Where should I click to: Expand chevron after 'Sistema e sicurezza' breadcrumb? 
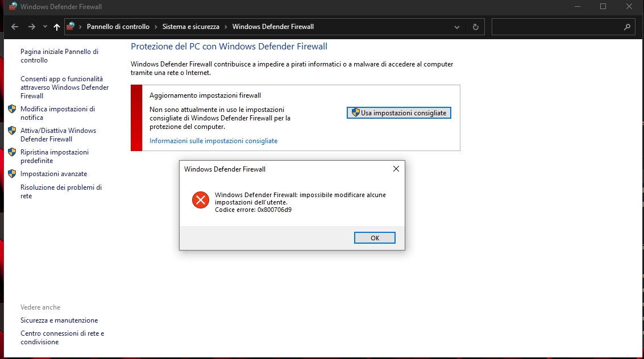tap(226, 27)
